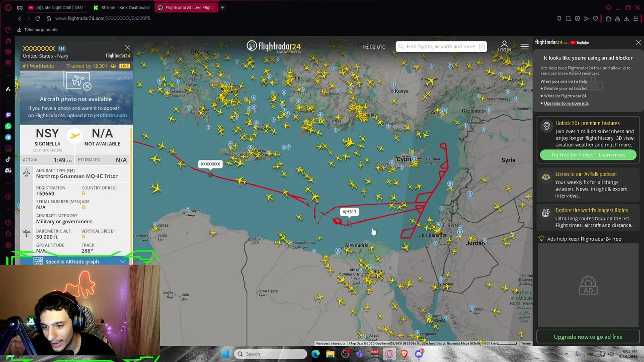
Task: Click registration number 169660
Action: tap(45, 194)
